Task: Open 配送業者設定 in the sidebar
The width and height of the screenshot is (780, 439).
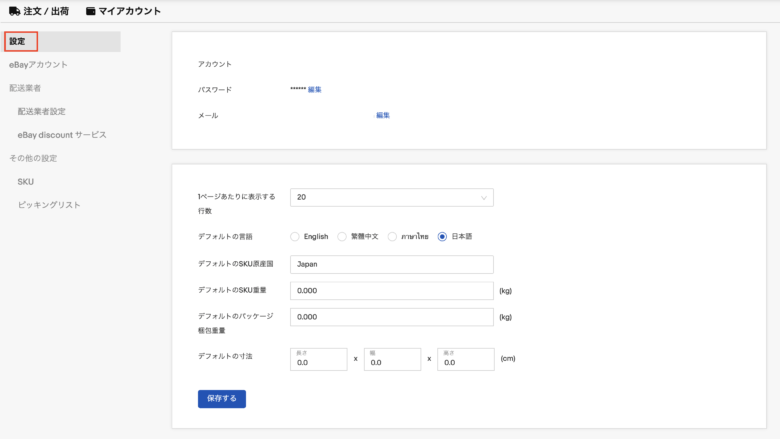Action: pos(42,111)
